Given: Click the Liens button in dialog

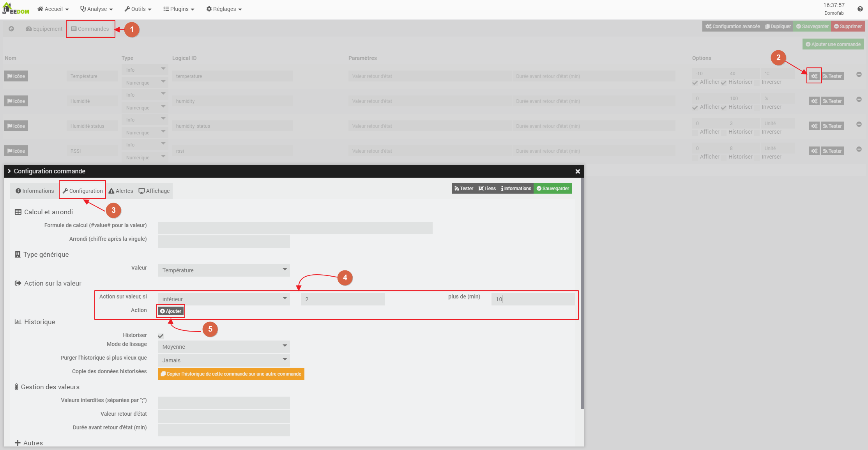Looking at the screenshot, I should point(487,189).
